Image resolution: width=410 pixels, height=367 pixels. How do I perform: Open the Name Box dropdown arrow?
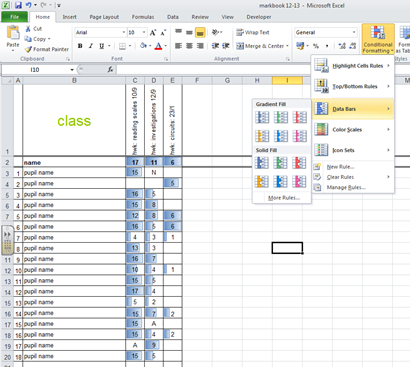72,70
